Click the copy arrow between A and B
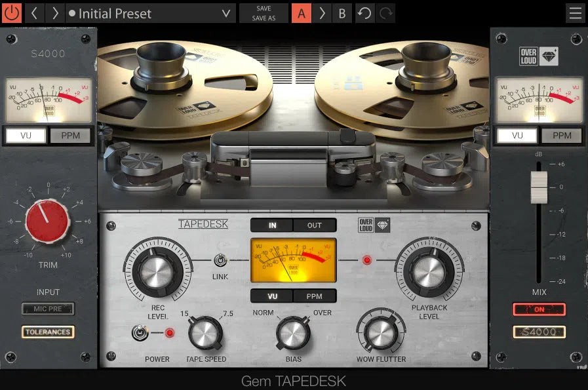588x390 pixels. tap(321, 12)
